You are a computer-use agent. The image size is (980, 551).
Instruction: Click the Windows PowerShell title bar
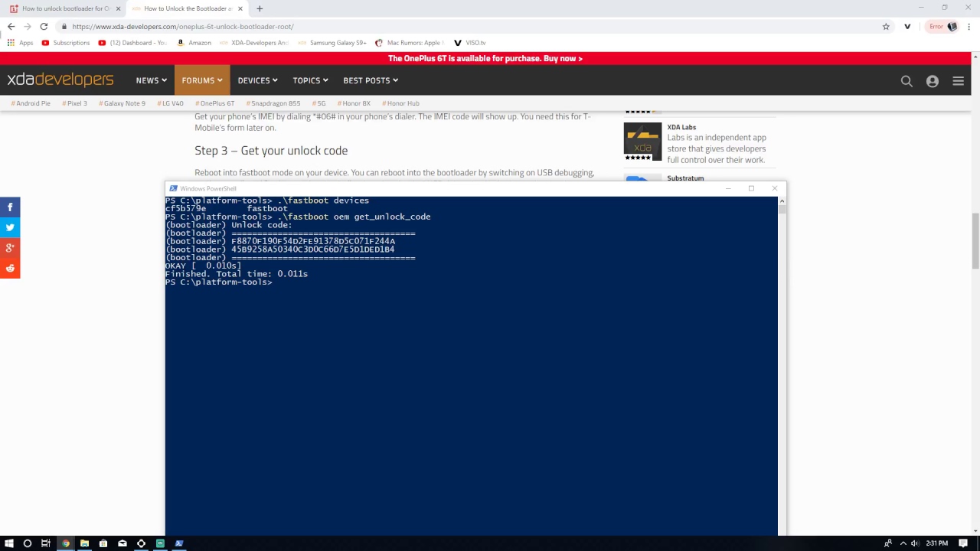[x=444, y=188]
